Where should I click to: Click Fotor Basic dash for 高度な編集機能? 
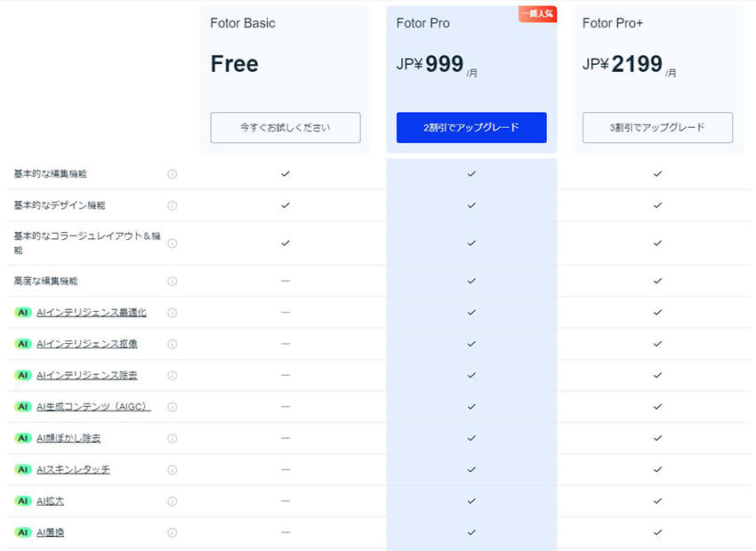point(286,281)
